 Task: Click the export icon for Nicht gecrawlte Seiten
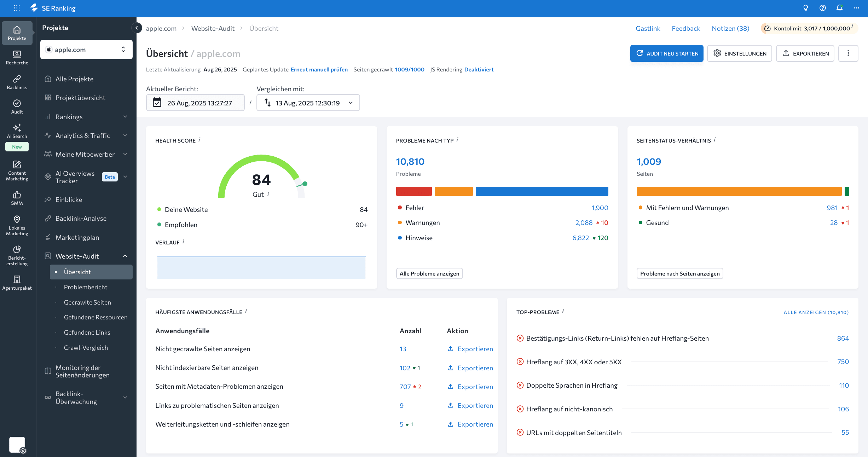click(x=451, y=349)
